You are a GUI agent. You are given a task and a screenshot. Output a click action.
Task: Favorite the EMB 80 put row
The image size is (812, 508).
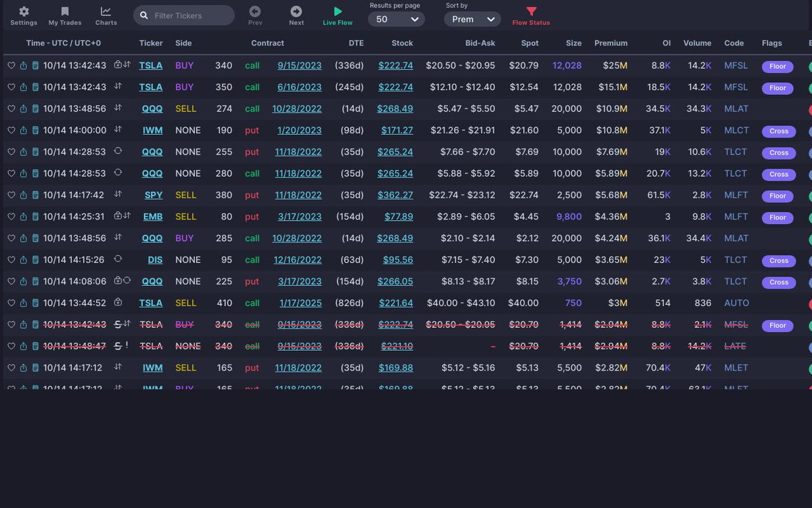[x=12, y=217]
